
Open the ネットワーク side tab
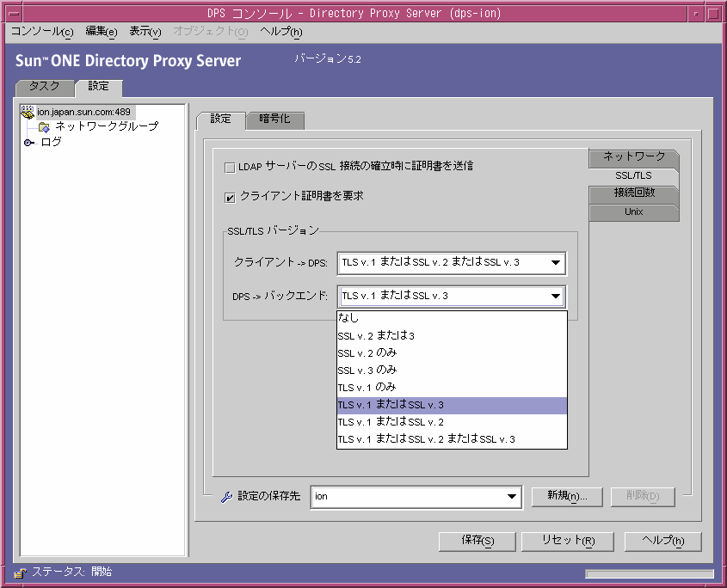tap(633, 157)
